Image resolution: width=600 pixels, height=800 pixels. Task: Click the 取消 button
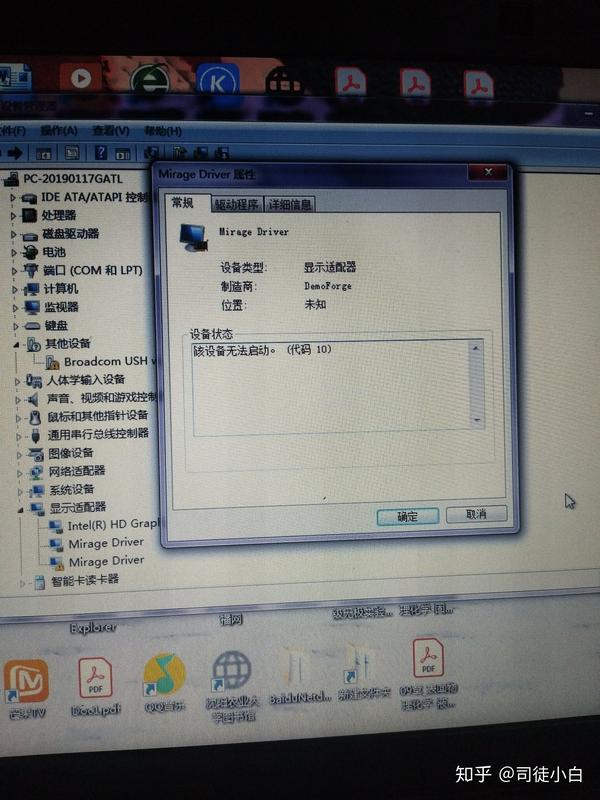coord(477,514)
